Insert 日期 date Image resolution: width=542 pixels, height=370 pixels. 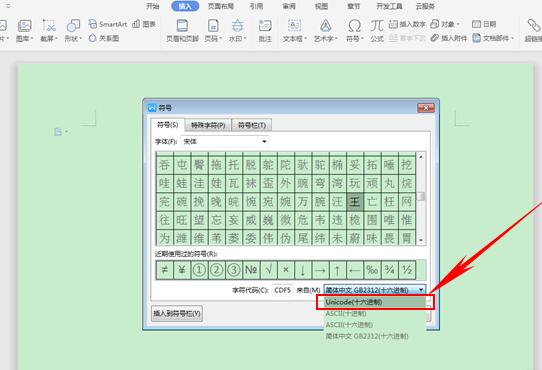(484, 24)
